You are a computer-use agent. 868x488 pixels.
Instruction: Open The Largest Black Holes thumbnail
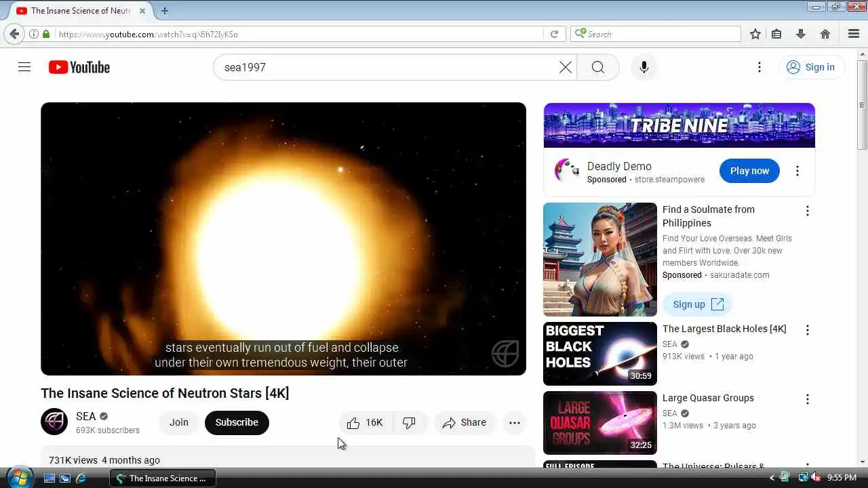point(600,354)
